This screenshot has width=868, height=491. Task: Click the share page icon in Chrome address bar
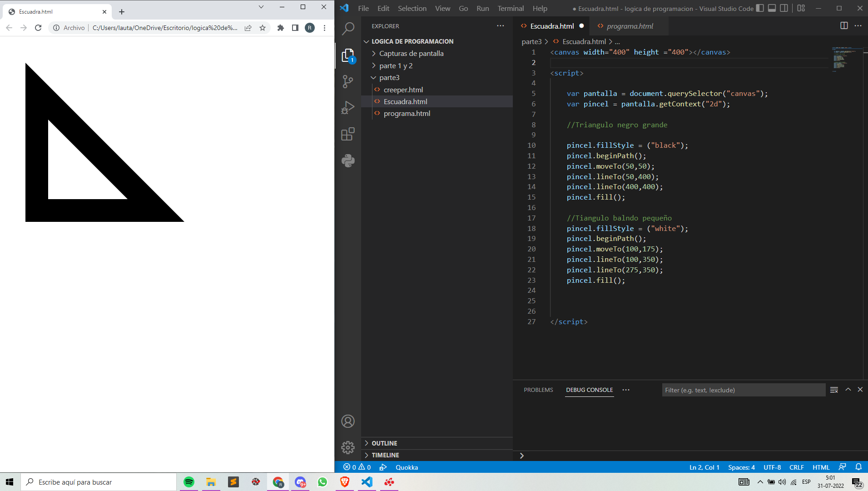[x=248, y=28]
